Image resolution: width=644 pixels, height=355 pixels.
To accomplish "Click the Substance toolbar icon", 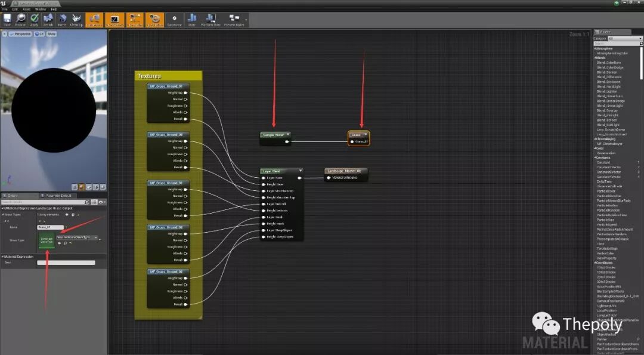I will [174, 20].
